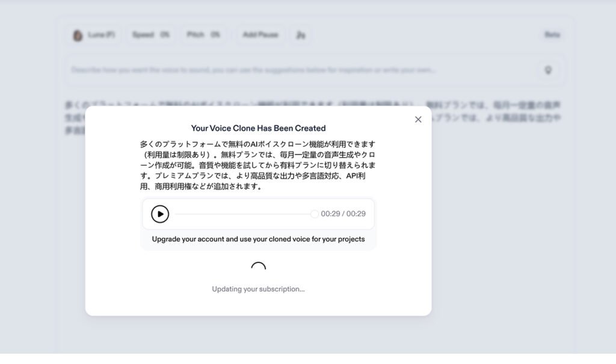This screenshot has height=364, width=616.
Task: Select the musical note icon in the toolbar
Action: click(301, 34)
